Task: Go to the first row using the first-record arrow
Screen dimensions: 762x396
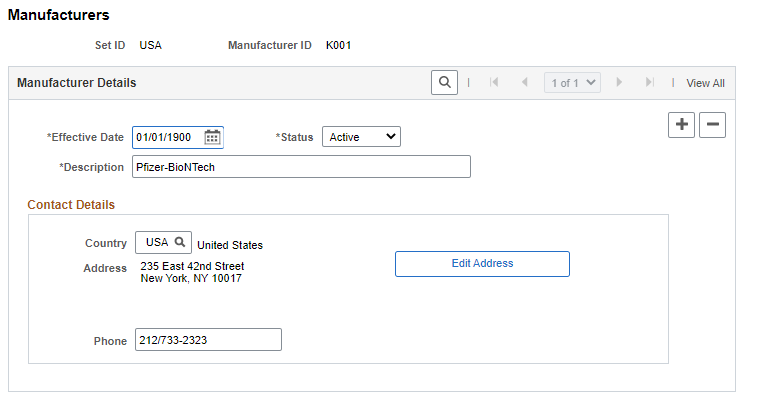Action: (494, 83)
